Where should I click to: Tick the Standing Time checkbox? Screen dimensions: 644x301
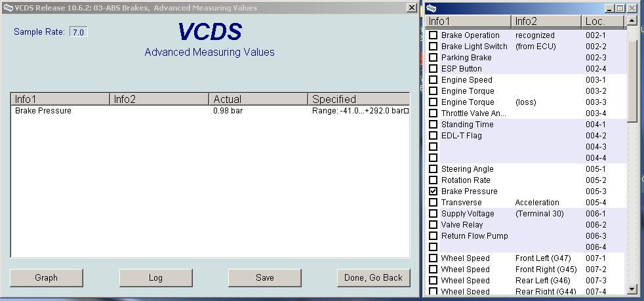[433, 125]
